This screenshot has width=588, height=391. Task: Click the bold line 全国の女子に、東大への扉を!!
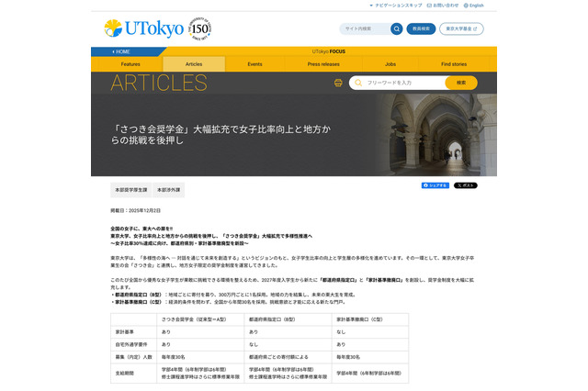click(x=141, y=229)
